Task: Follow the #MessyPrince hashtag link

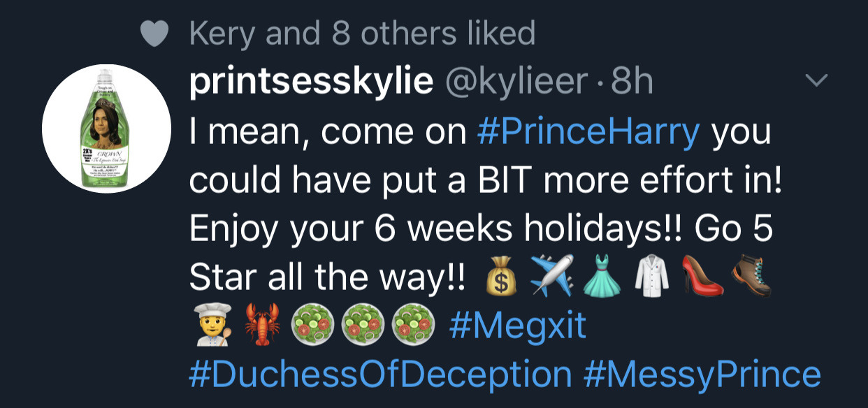Action: [702, 374]
